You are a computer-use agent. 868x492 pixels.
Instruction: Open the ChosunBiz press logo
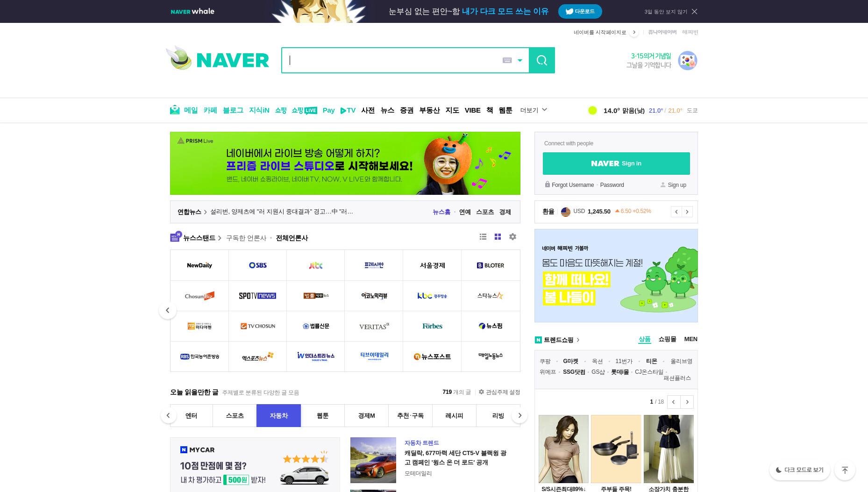click(x=199, y=296)
